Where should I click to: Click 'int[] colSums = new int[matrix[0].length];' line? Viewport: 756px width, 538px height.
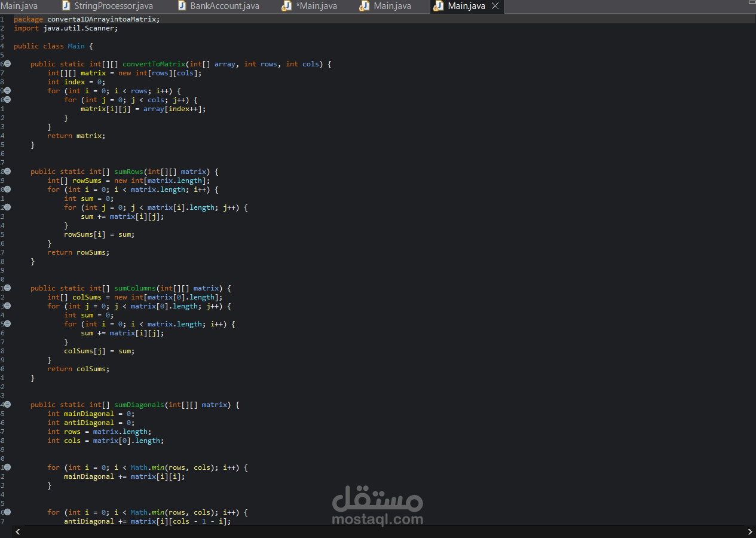point(134,297)
